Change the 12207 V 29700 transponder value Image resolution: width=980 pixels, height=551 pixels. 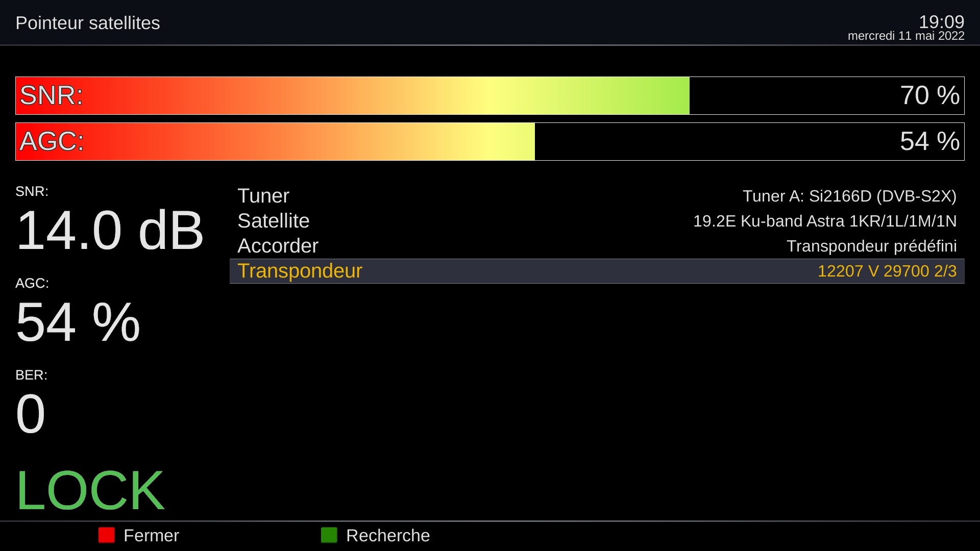point(887,271)
